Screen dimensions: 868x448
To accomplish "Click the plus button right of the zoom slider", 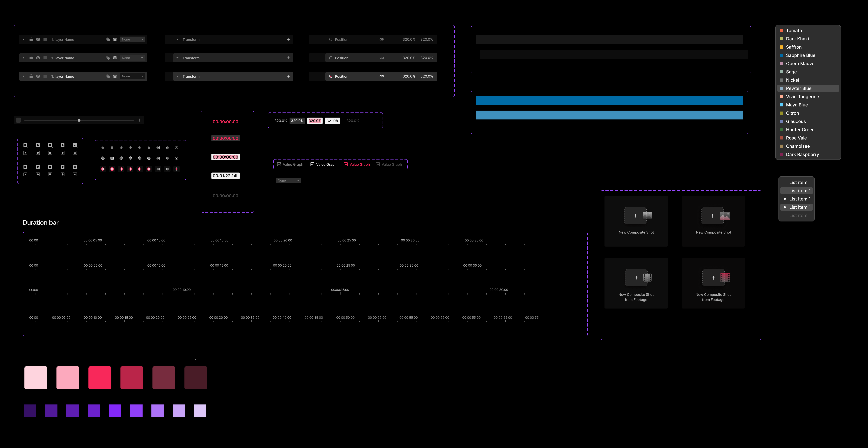I will (140, 120).
